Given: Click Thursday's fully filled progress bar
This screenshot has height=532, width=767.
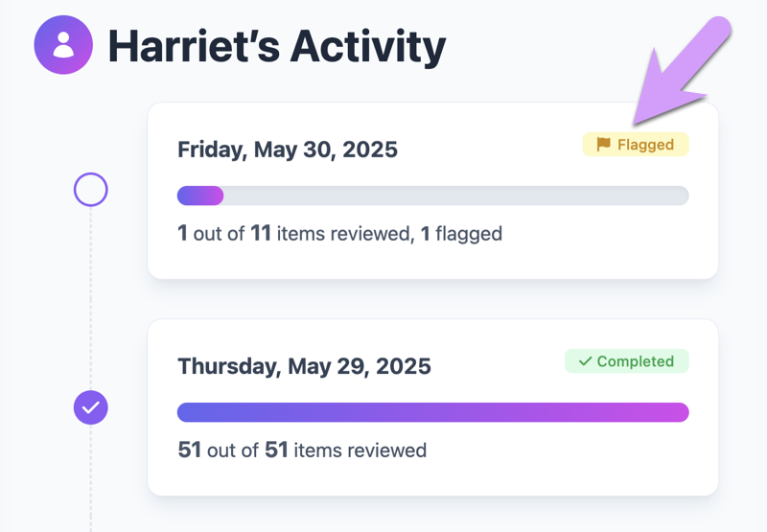Looking at the screenshot, I should click(432, 412).
